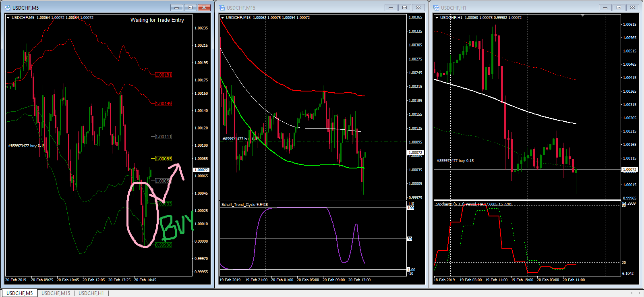The width and height of the screenshot is (644, 297).
Task: Click the Schaff_Trend_Cycle 9.9418 indicator label
Action: (x=244, y=205)
